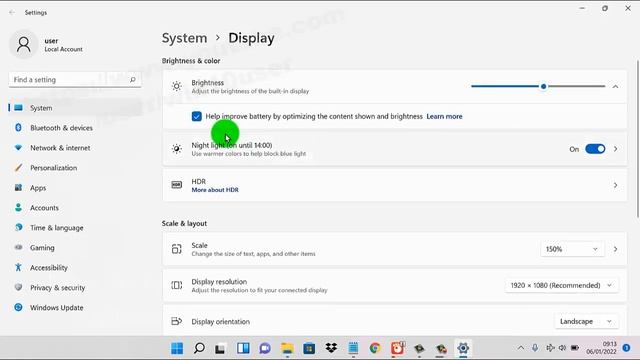The image size is (640, 360).
Task: Click the Brightness sun icon
Action: click(x=177, y=86)
